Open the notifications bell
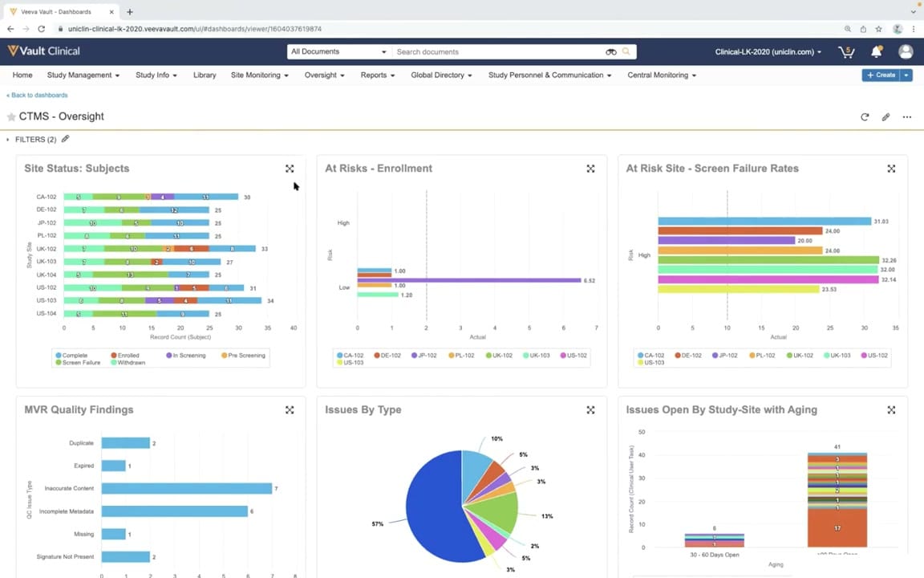The image size is (924, 578). (876, 52)
